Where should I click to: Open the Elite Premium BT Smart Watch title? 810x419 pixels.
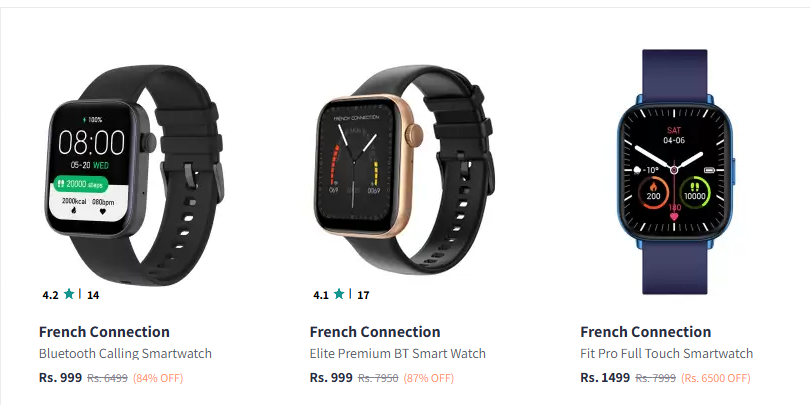pyautogui.click(x=398, y=353)
